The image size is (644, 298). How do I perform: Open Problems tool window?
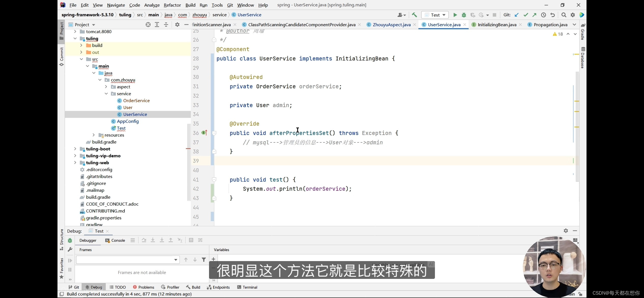tap(144, 287)
